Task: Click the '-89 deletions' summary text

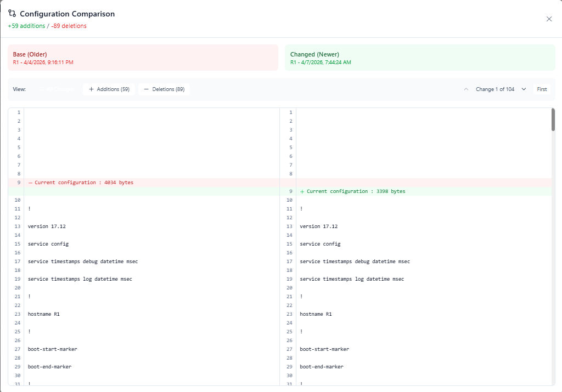Action: [x=69, y=26]
